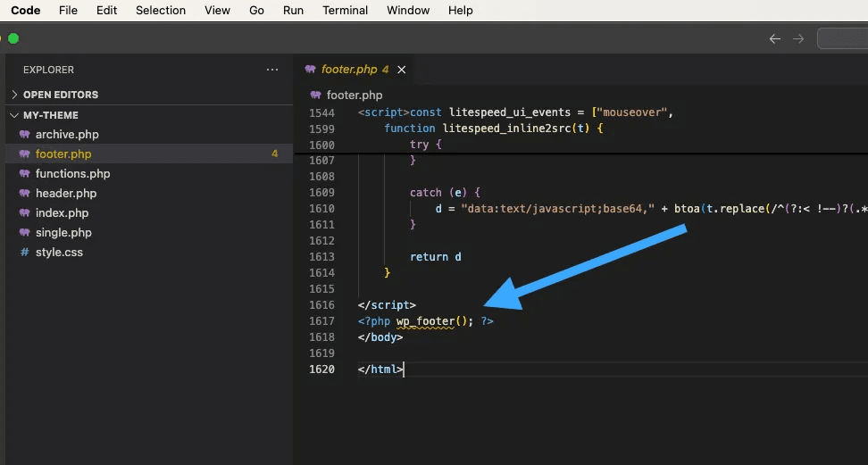Click the CSS hash icon beside style.css
868x465 pixels.
point(24,253)
